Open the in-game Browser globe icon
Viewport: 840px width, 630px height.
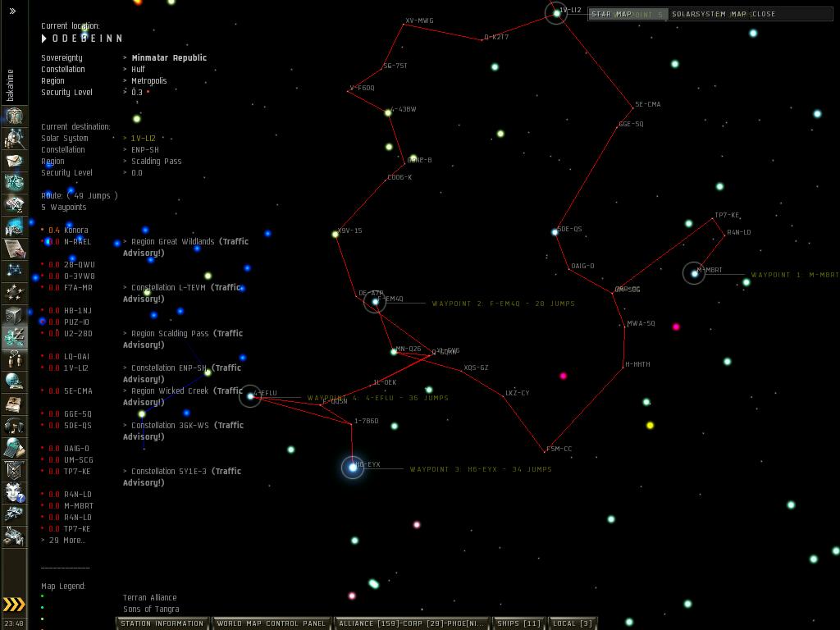coord(14,381)
